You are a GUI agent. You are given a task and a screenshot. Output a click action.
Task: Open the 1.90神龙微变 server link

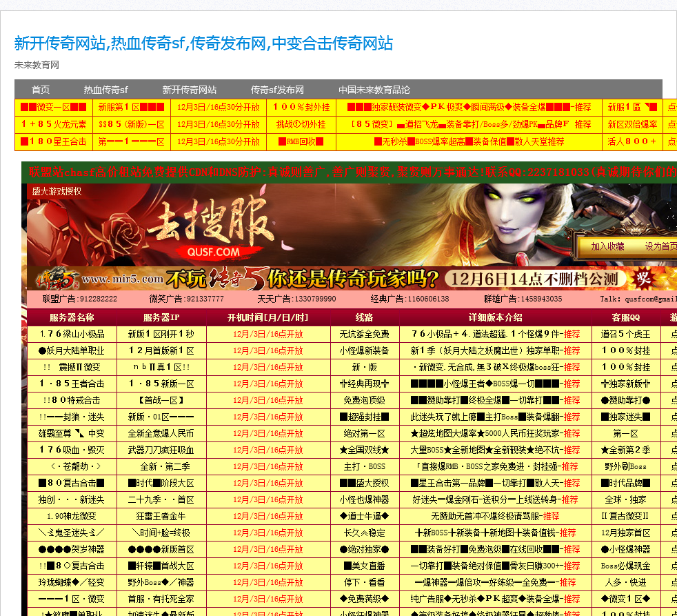click(72, 516)
